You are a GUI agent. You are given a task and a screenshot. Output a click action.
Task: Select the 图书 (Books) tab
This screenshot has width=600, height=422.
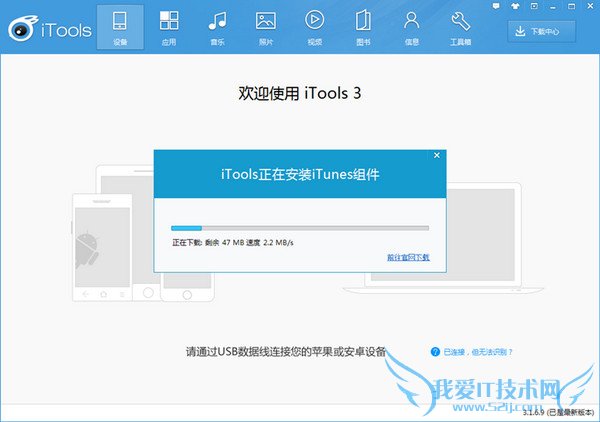click(363, 27)
